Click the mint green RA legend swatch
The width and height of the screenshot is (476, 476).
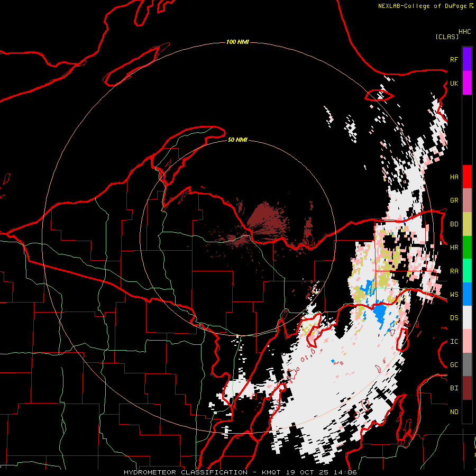pyautogui.click(x=467, y=271)
